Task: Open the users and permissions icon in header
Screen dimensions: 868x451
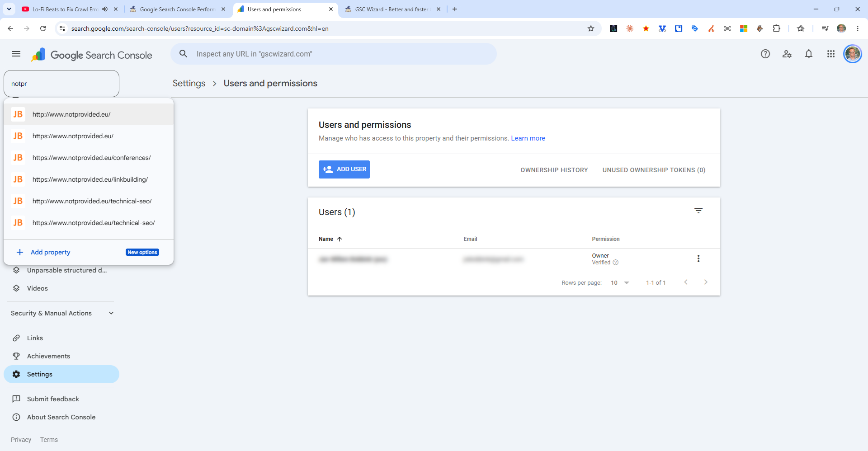Action: coord(787,54)
